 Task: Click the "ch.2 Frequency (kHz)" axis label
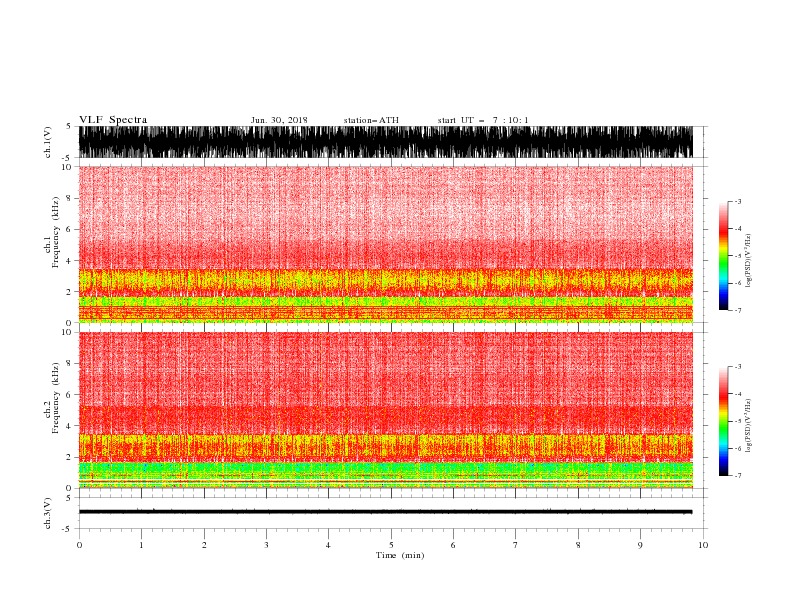pyautogui.click(x=52, y=398)
